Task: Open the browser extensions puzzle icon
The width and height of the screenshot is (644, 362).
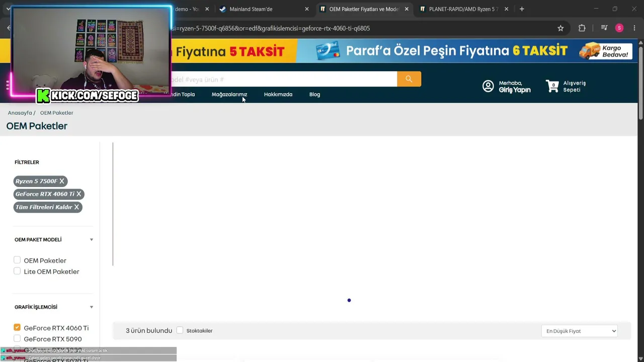Action: 582,28
